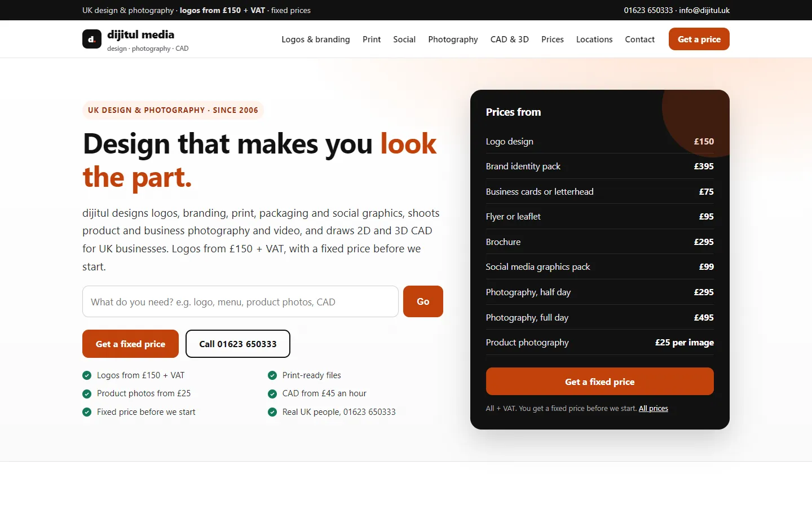This screenshot has width=812, height=508.
Task: Click Get a fixed price in the Prices card
Action: click(x=600, y=382)
